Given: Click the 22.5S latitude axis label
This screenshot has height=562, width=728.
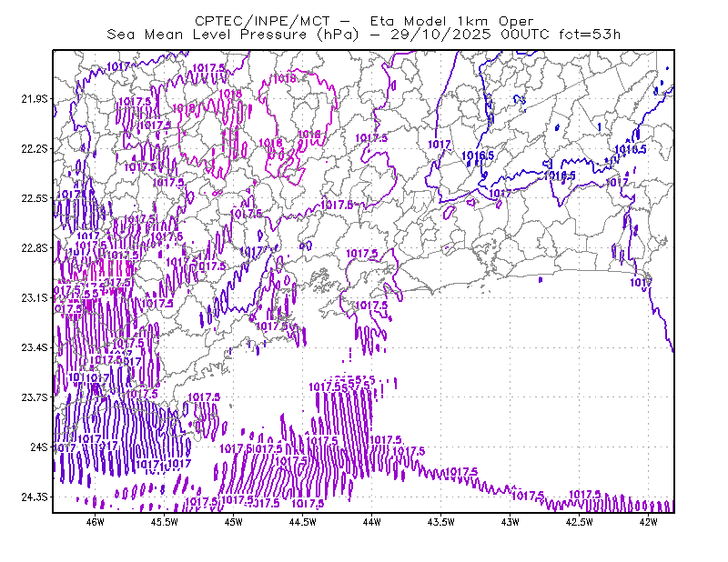Looking at the screenshot, I should coord(35,198).
